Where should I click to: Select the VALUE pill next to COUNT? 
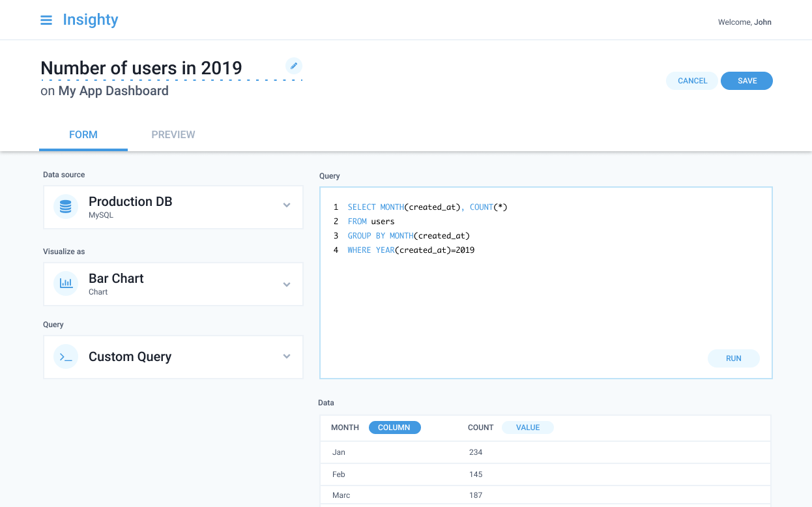(x=527, y=427)
